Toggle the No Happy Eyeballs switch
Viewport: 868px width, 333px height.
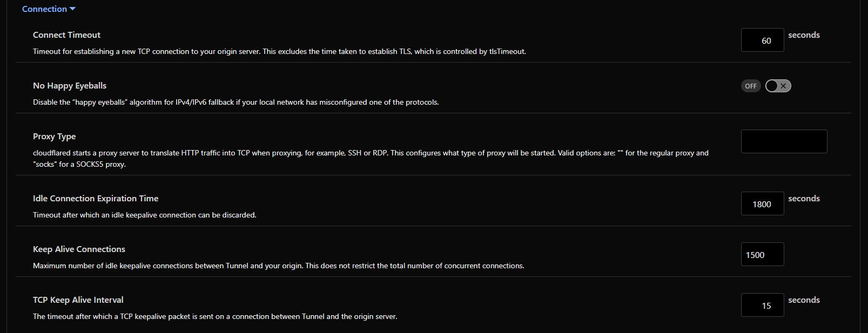pyautogui.click(x=778, y=86)
